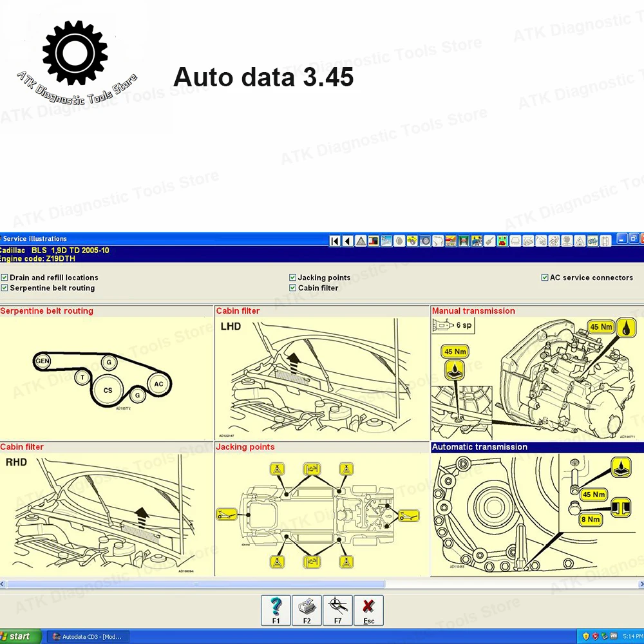Click the last greyed book toolbar icon
Screen dimensions: 644x644
click(x=606, y=241)
